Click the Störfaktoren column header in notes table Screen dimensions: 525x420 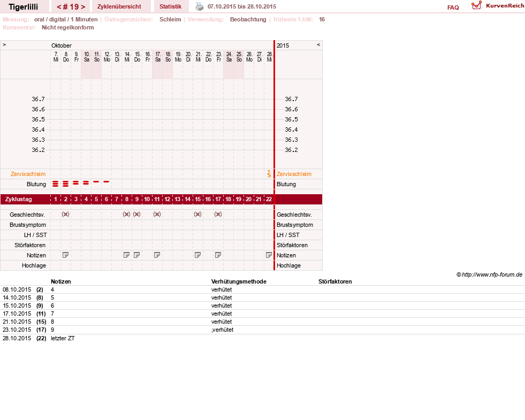click(x=335, y=281)
